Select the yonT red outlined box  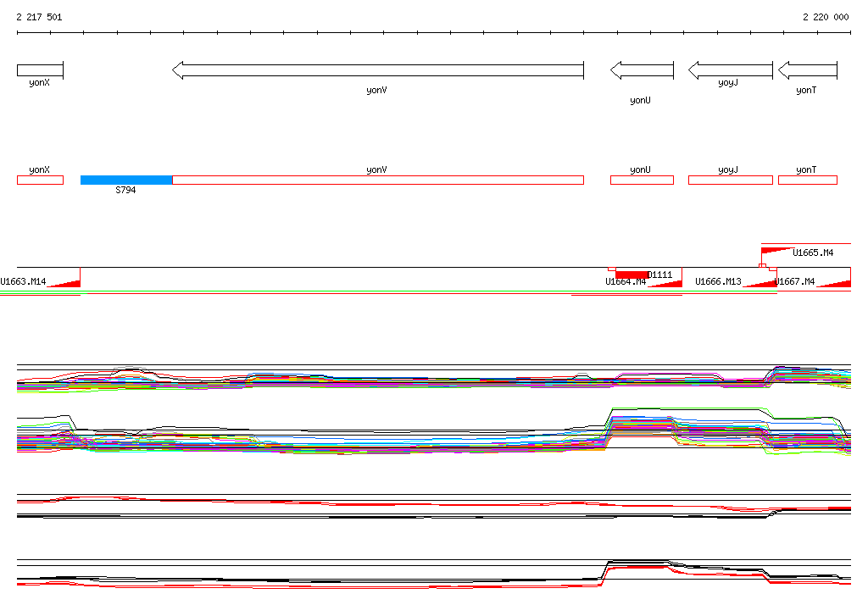tap(808, 180)
